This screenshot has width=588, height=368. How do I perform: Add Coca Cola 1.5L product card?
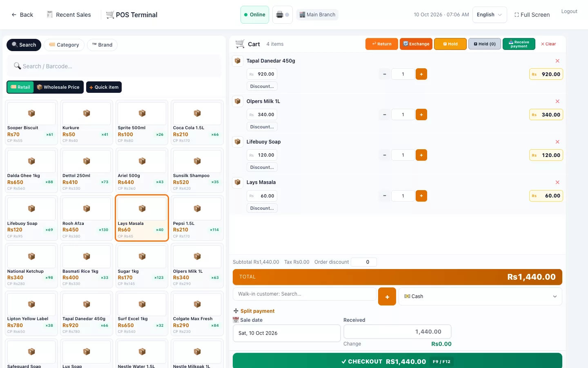tap(197, 122)
